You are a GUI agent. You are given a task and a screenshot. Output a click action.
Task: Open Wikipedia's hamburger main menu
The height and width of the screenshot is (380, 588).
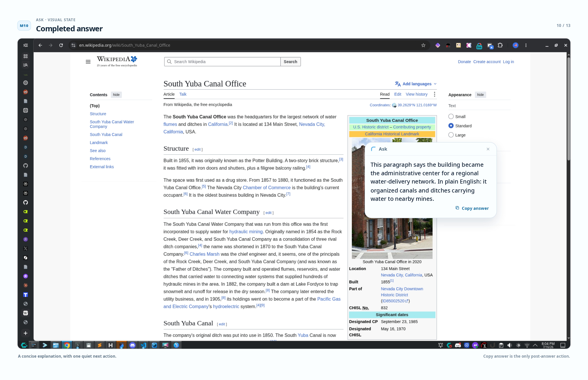(x=88, y=62)
